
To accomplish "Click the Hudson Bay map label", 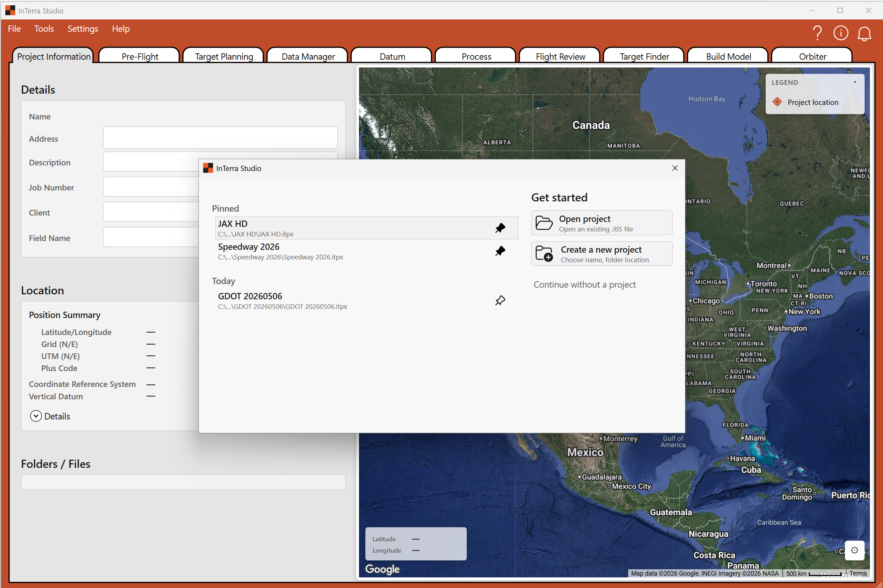I will (x=707, y=99).
